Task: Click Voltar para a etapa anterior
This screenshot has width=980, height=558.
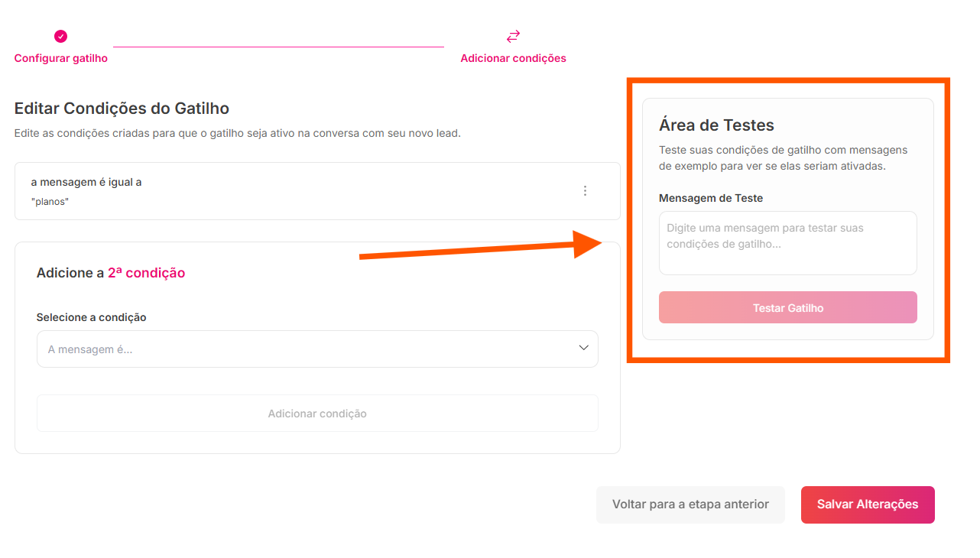Action: point(690,504)
